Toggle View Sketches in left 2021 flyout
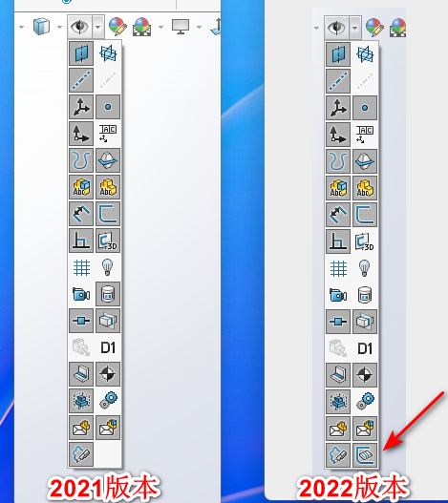Screen dimensions: 448x503 (x=108, y=214)
